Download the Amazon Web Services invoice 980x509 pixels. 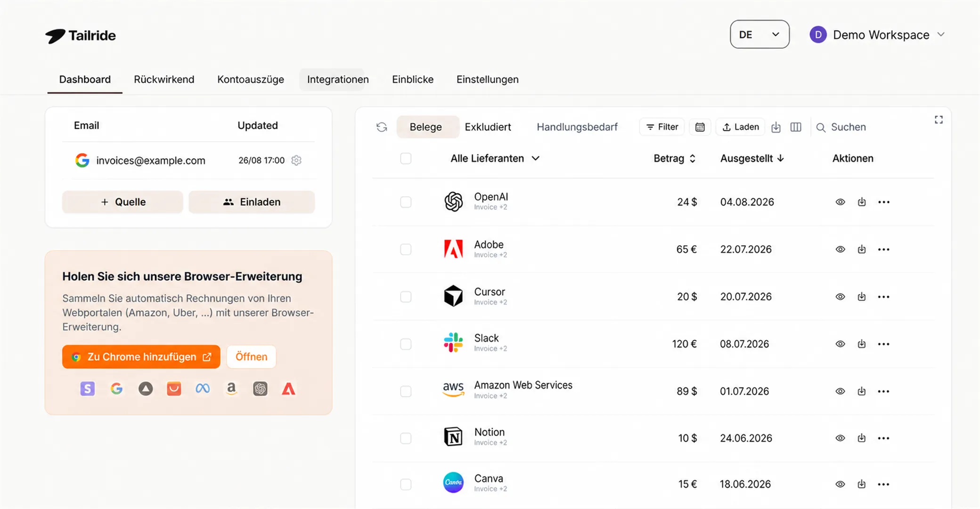pos(861,391)
